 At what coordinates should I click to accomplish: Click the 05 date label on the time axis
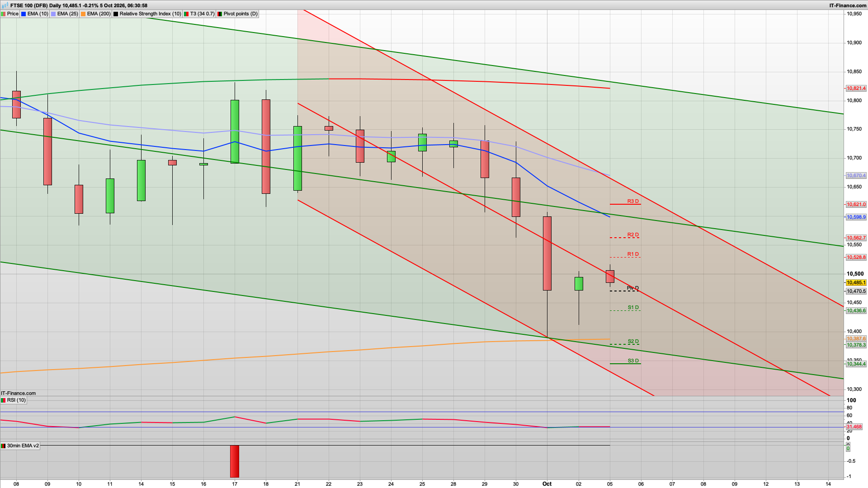[610, 483]
